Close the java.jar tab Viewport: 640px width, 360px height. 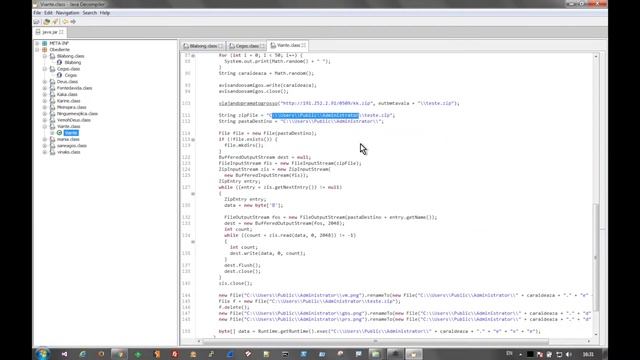click(61, 32)
